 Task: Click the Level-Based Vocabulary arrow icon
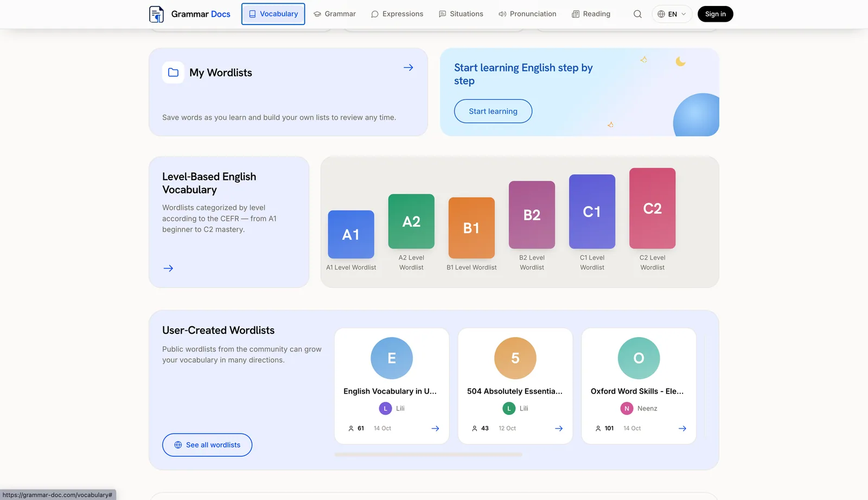pyautogui.click(x=168, y=268)
